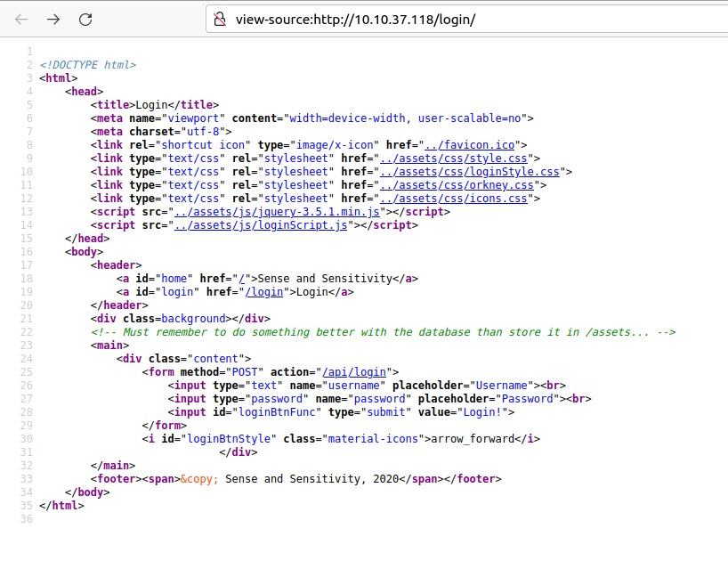The image size is (728, 561).
Task: Follow the /login hyperlink
Action: [x=263, y=291]
